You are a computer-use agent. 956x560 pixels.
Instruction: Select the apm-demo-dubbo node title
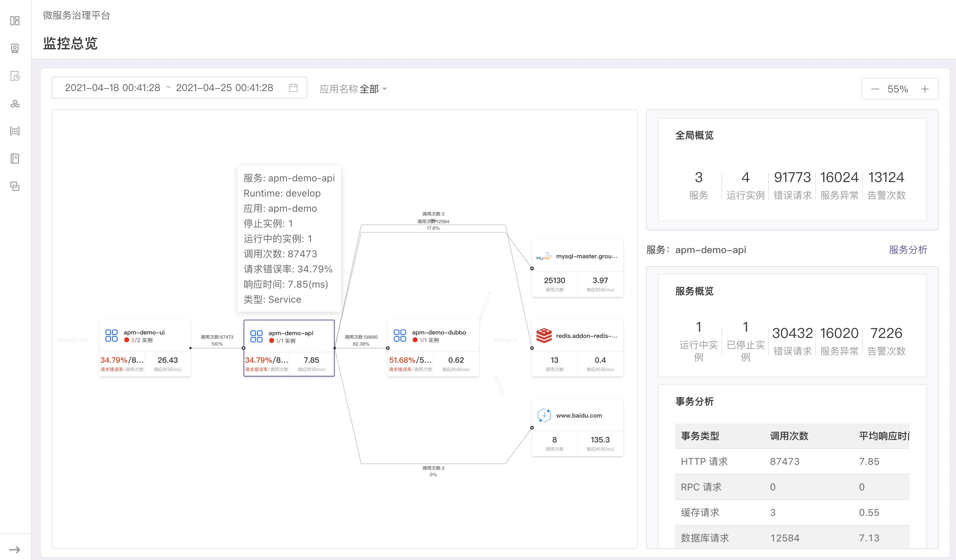(x=439, y=332)
